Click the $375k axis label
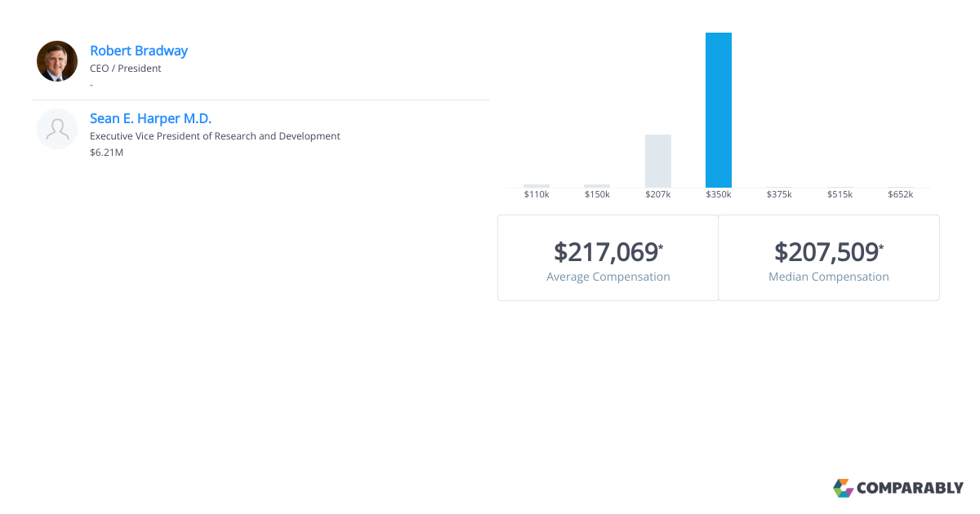Screen dimensions: 980x514 point(779,194)
